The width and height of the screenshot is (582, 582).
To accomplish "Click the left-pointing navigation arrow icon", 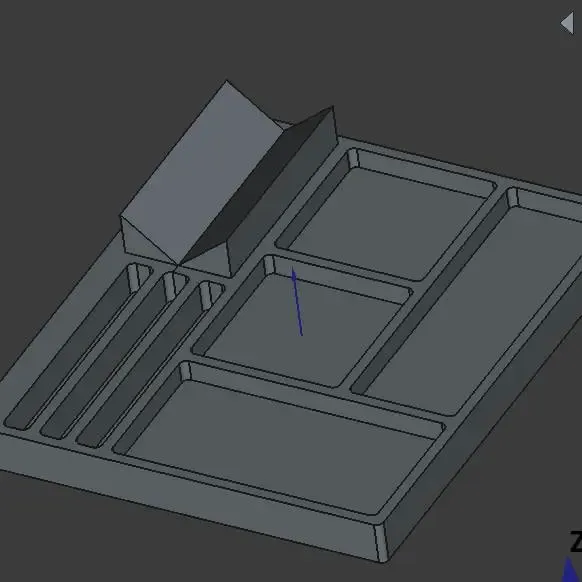I will click(x=568, y=24).
